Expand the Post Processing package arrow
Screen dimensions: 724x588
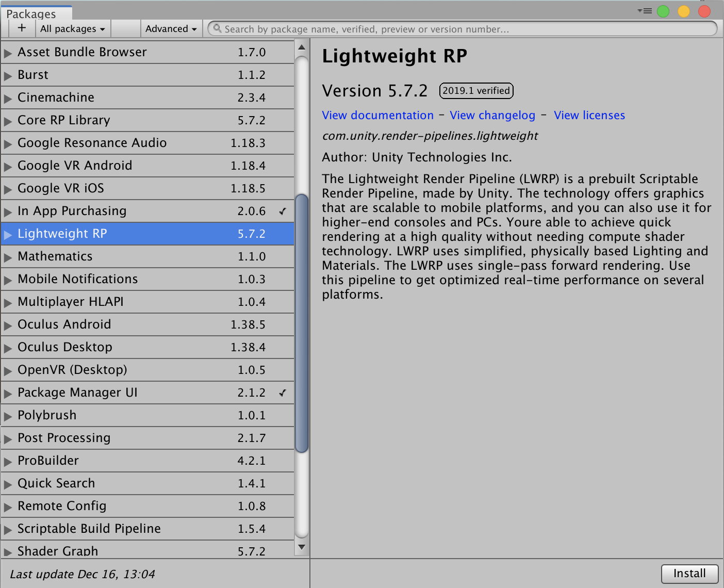[8, 438]
